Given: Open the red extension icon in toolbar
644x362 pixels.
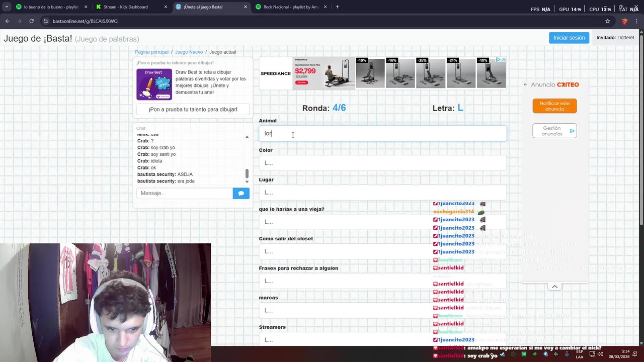Looking at the screenshot, I should coord(624,21).
